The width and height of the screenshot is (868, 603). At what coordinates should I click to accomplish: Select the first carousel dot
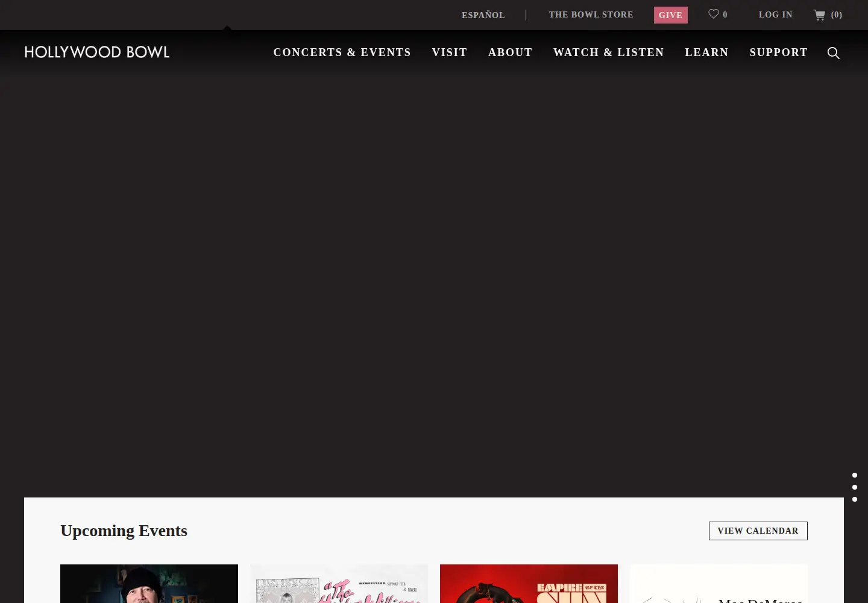pos(855,475)
